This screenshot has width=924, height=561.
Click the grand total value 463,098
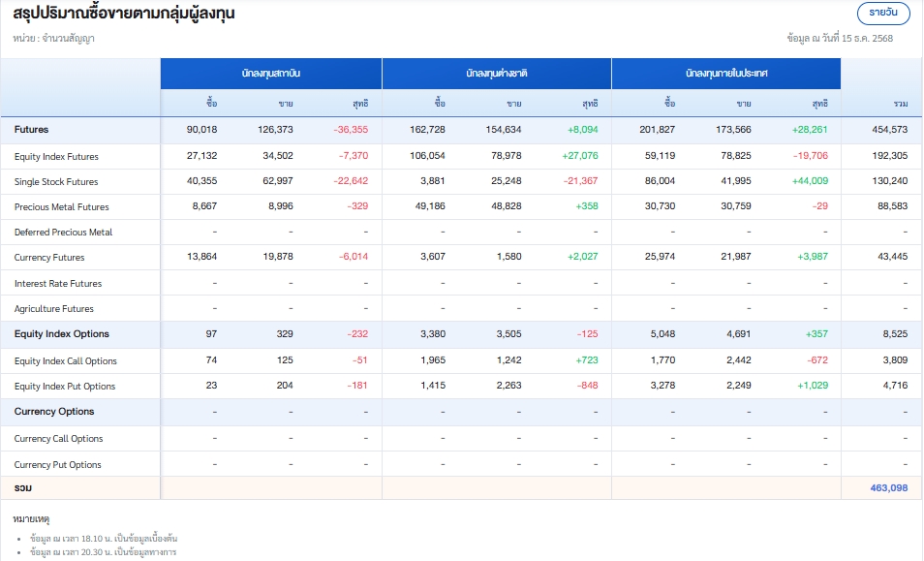coord(888,488)
